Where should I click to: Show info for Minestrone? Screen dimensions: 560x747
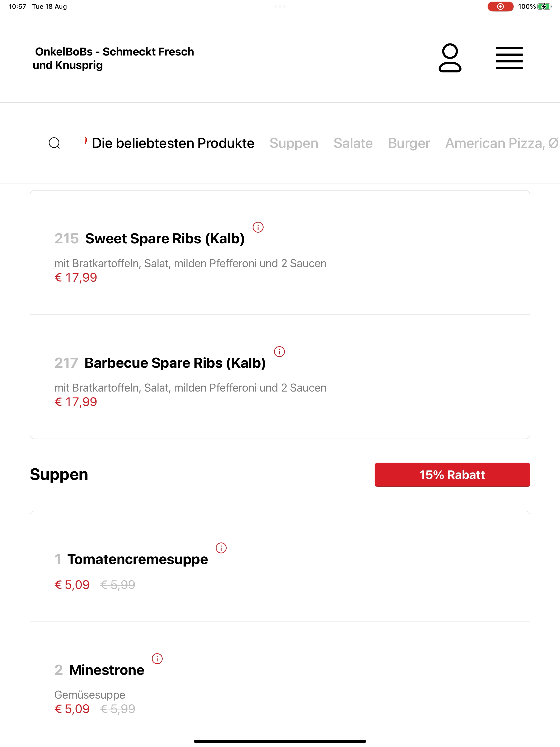click(x=157, y=658)
